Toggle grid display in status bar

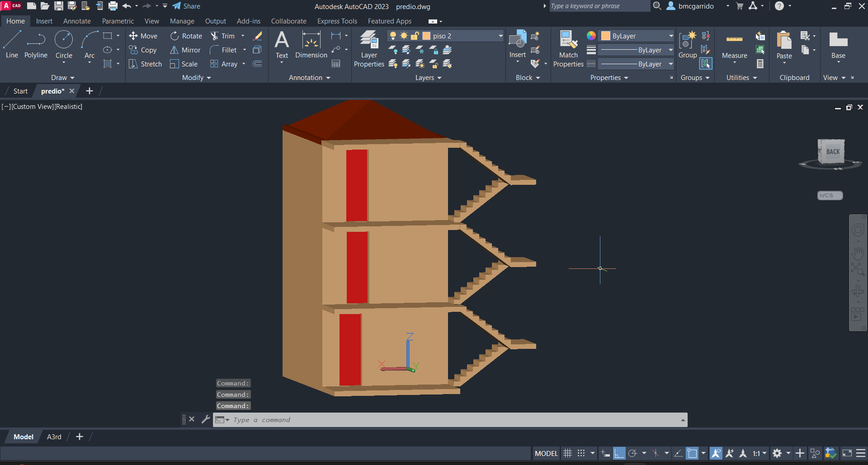pyautogui.click(x=568, y=453)
